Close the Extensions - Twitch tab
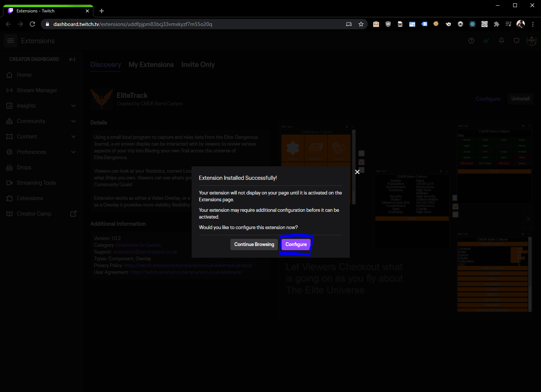Image resolution: width=541 pixels, height=392 pixels. pos(87,11)
